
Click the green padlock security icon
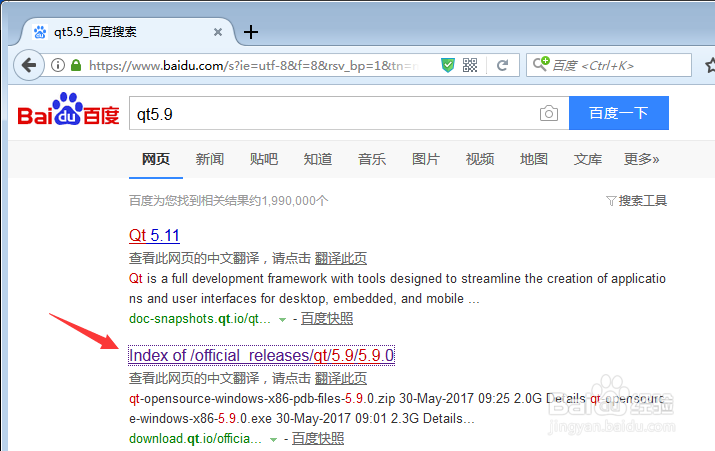pyautogui.click(x=76, y=65)
